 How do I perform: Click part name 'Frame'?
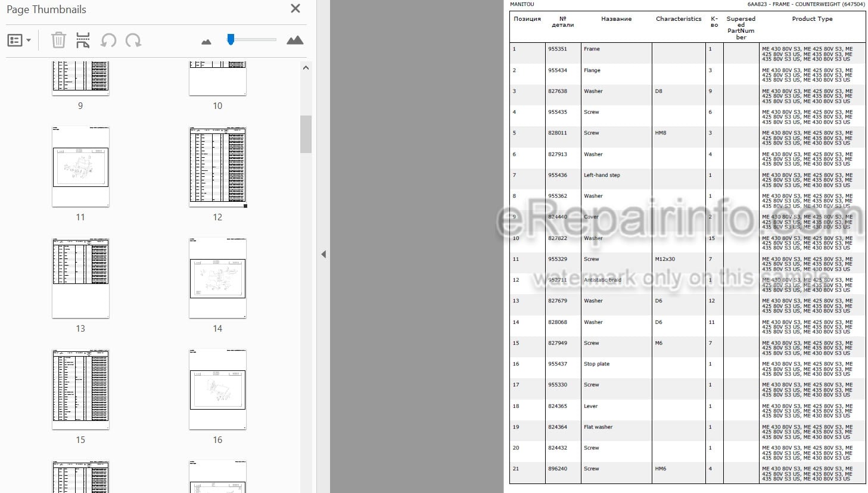(592, 49)
